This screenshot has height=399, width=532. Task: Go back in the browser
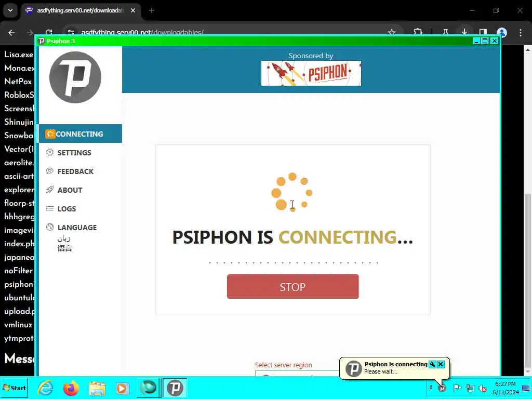point(11,33)
